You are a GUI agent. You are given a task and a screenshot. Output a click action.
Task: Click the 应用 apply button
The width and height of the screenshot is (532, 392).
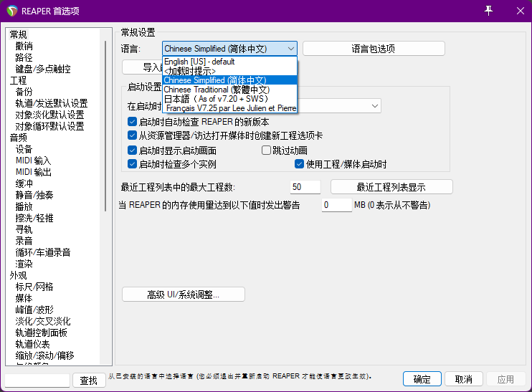(x=505, y=379)
